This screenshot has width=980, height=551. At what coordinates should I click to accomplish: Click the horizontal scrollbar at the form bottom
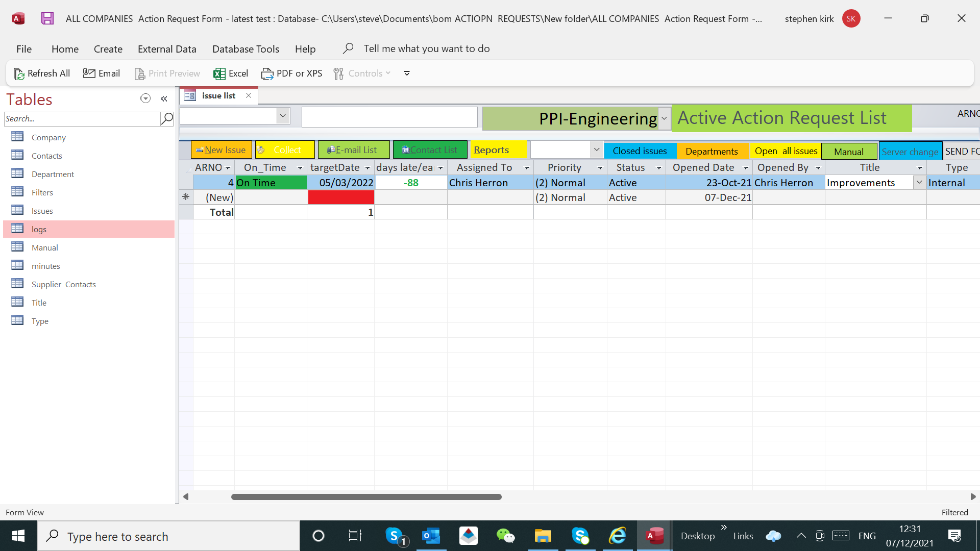(x=366, y=497)
